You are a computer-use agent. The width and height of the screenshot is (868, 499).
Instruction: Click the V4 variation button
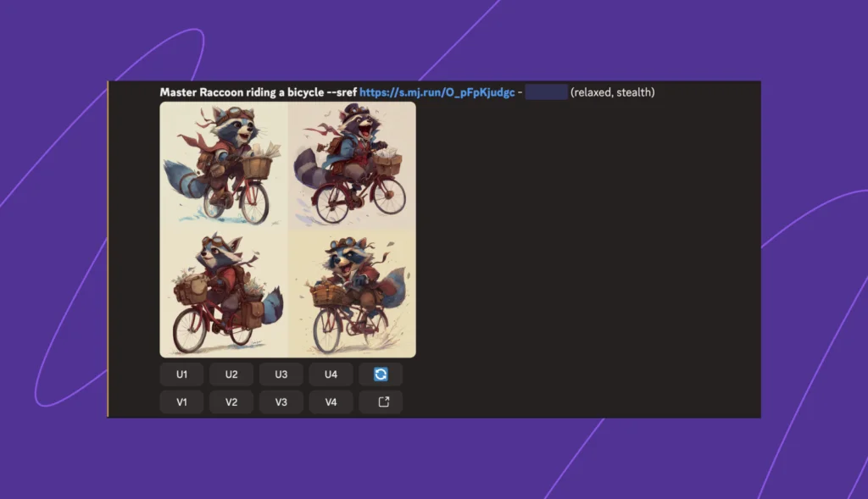tap(331, 402)
